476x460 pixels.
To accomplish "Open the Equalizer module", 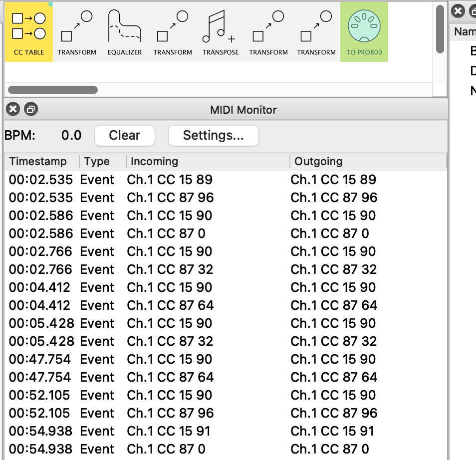I will click(125, 32).
